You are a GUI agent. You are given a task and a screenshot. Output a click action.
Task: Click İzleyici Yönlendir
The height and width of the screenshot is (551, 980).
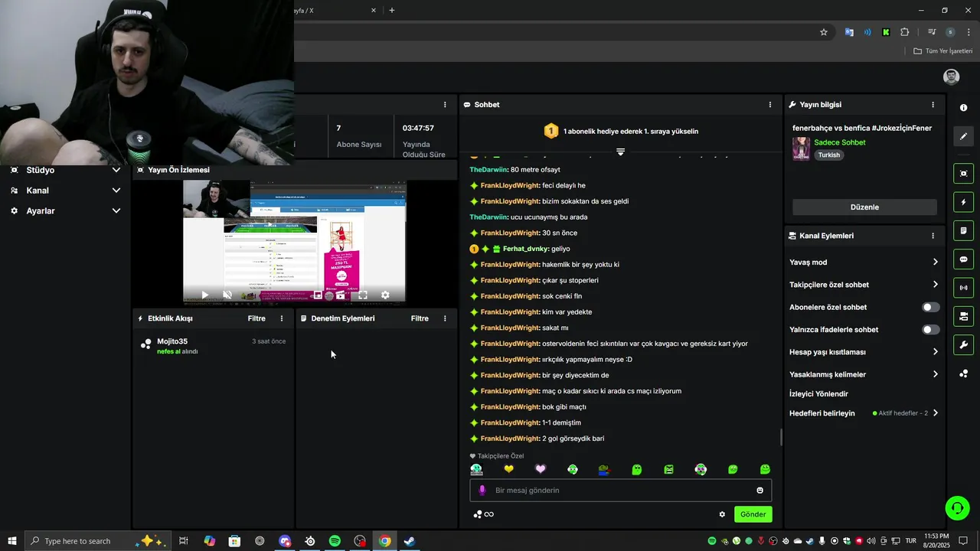(818, 394)
